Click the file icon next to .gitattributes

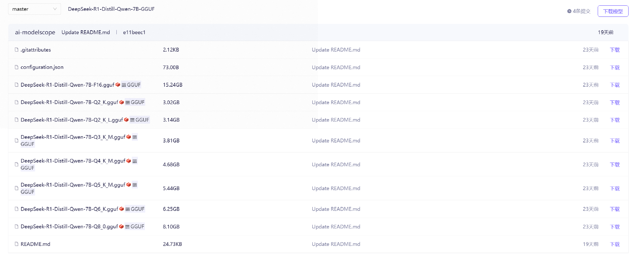pyautogui.click(x=16, y=50)
